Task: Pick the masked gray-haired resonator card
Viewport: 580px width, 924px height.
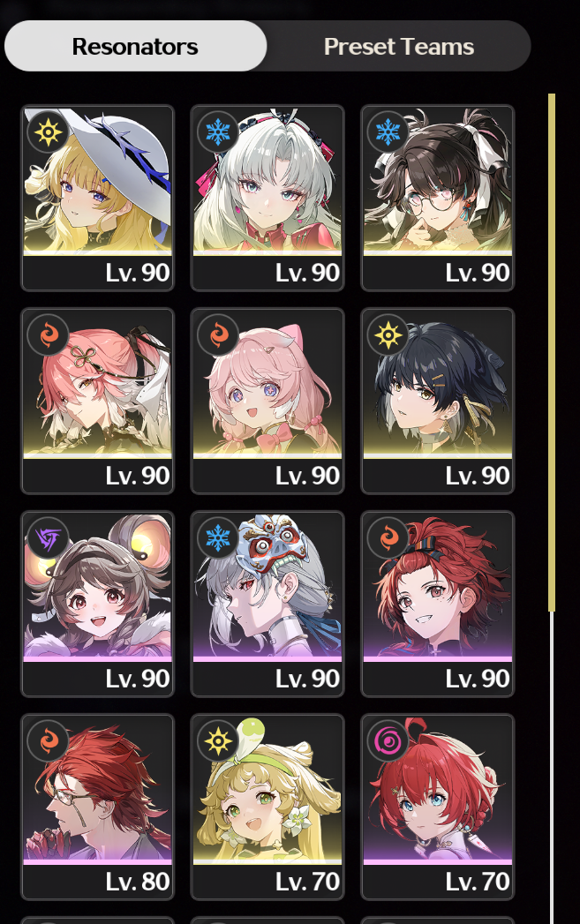Action: pos(267,604)
